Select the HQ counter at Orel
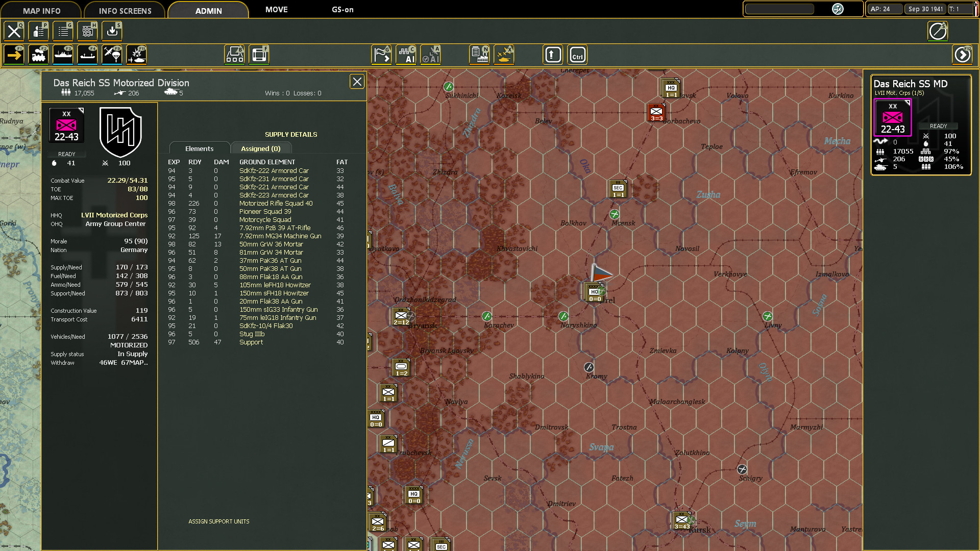980x551 pixels. coord(595,293)
